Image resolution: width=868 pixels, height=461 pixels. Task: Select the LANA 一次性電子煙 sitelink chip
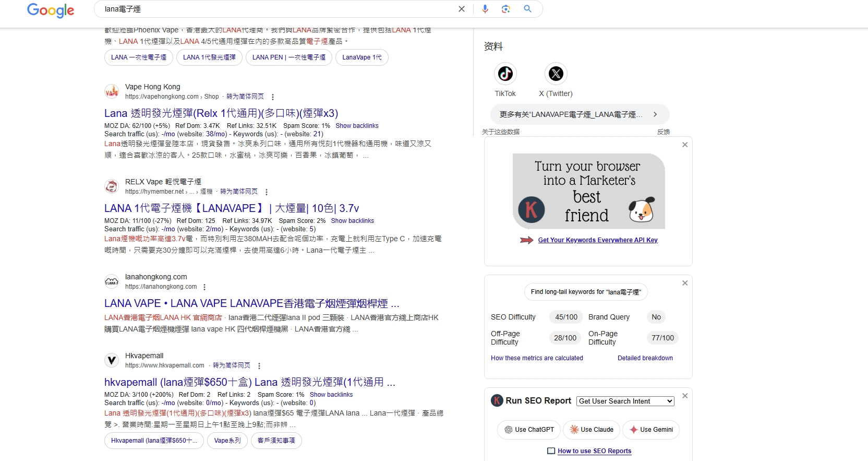[139, 57]
